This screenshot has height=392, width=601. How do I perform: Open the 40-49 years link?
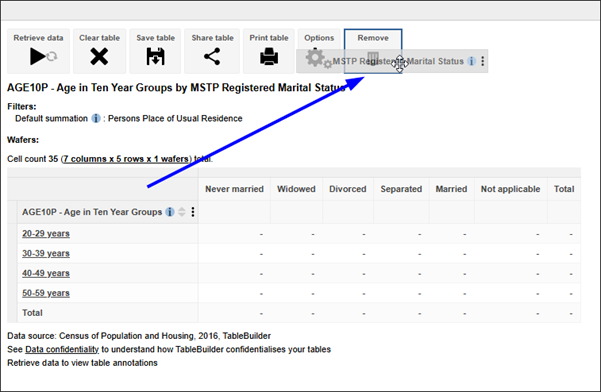[46, 274]
